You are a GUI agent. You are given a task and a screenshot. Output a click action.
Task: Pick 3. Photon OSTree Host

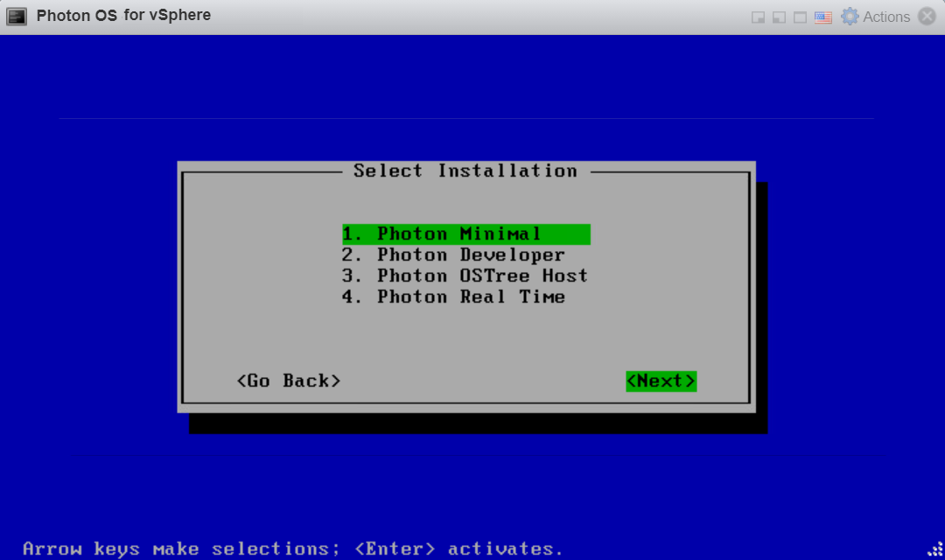point(465,276)
